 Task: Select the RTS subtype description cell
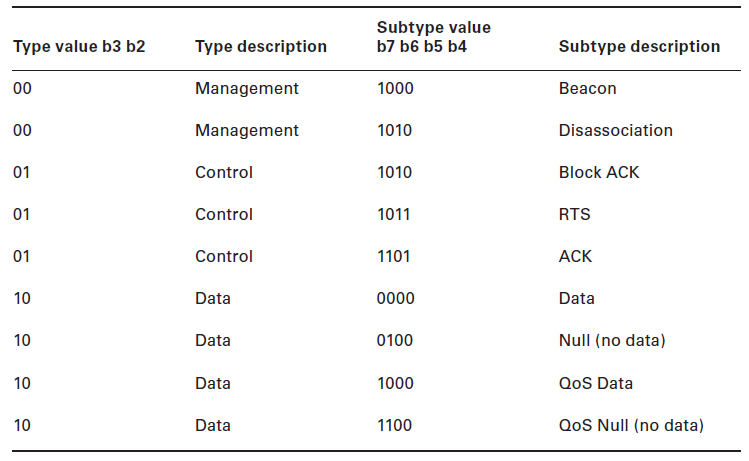(x=574, y=214)
